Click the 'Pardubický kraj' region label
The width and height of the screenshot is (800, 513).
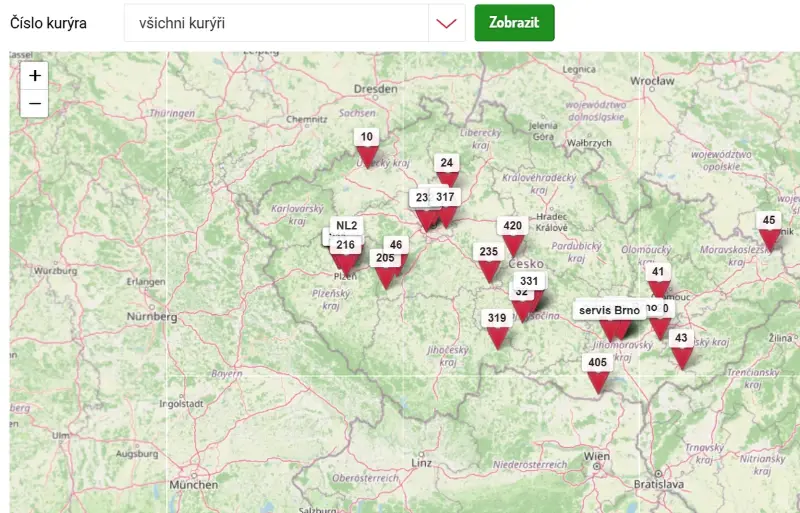click(577, 252)
